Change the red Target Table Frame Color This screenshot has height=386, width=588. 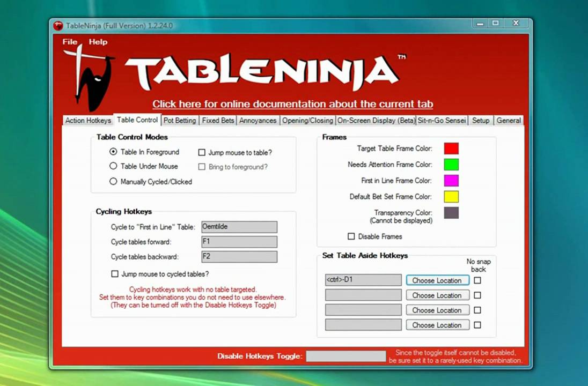451,149
